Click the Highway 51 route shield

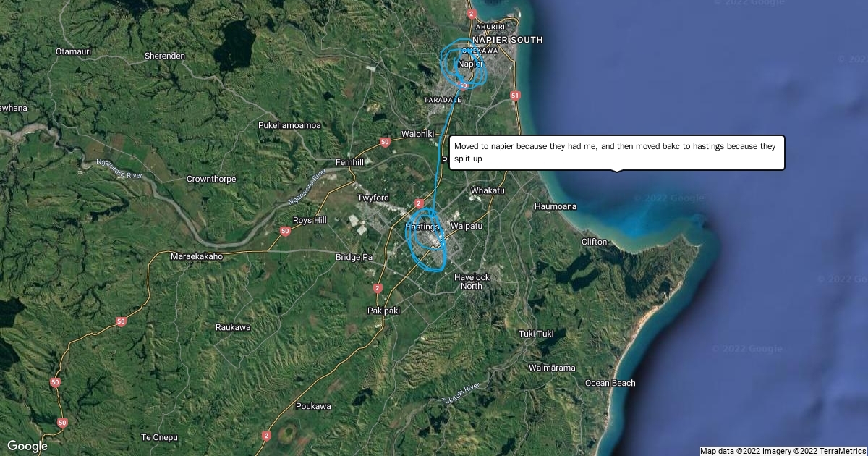point(515,95)
